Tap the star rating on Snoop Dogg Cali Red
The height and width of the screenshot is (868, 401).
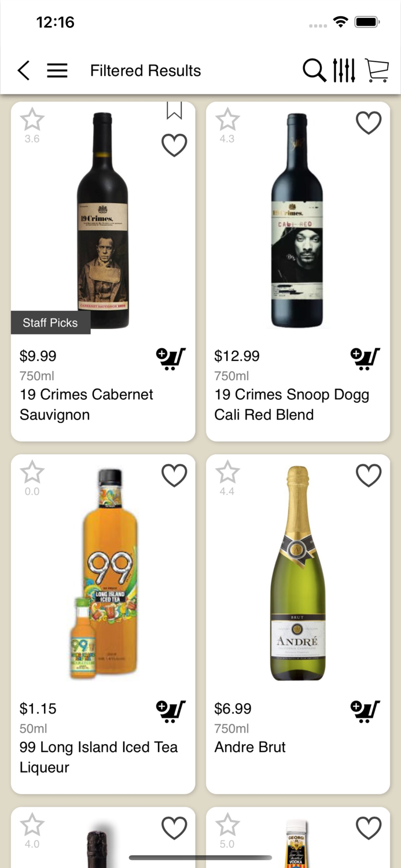point(227,119)
